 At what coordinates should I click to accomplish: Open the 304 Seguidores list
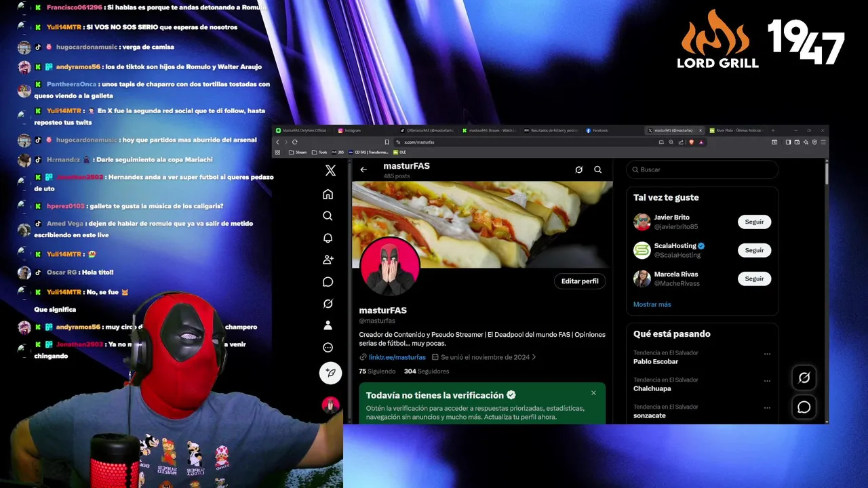click(427, 371)
